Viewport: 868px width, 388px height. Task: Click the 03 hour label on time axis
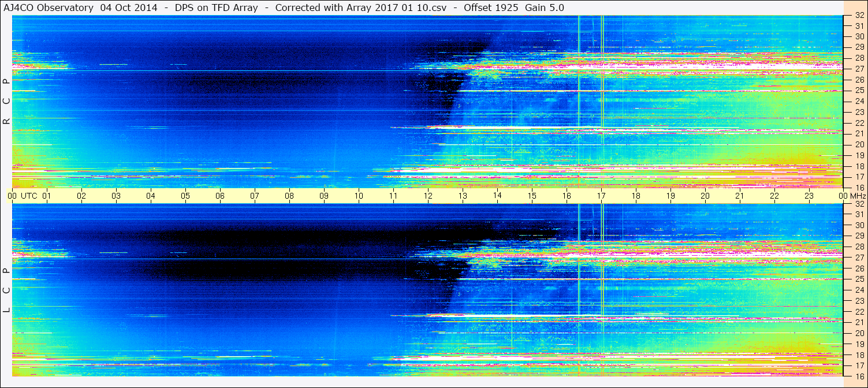tap(116, 196)
